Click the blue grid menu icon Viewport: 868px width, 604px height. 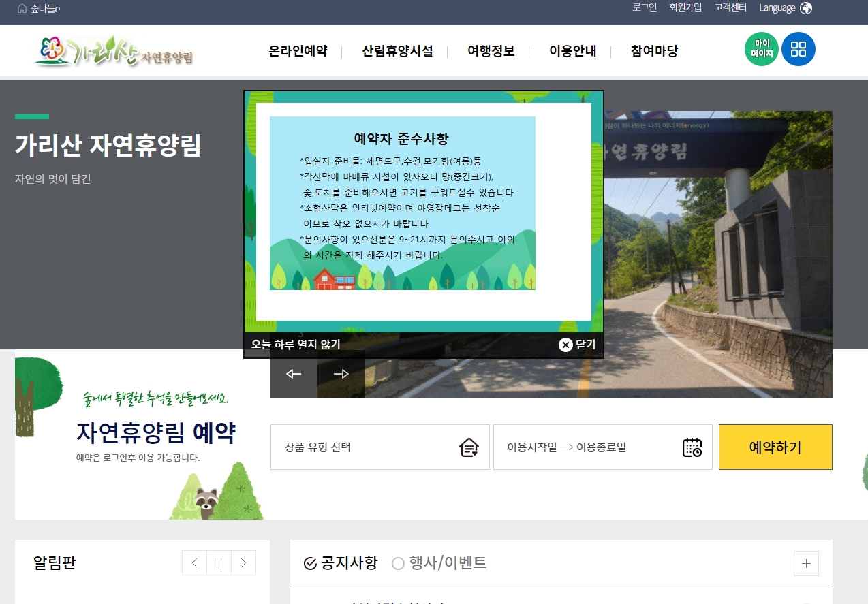coord(798,49)
